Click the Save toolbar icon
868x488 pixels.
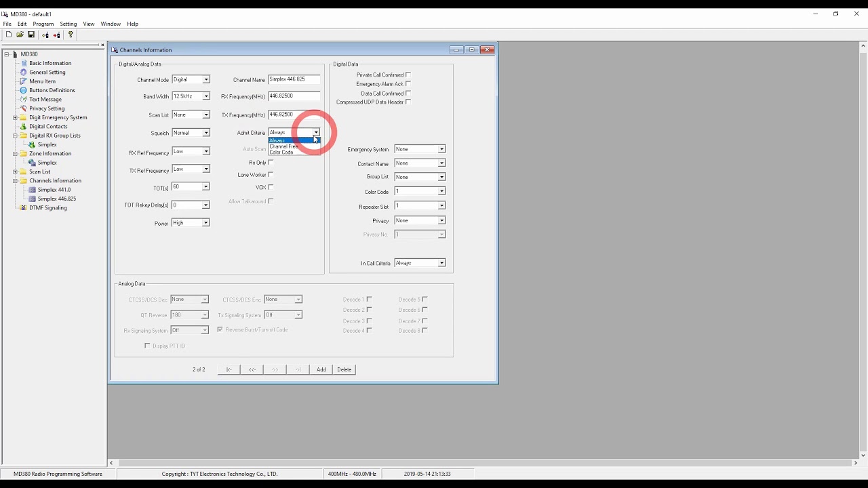31,35
